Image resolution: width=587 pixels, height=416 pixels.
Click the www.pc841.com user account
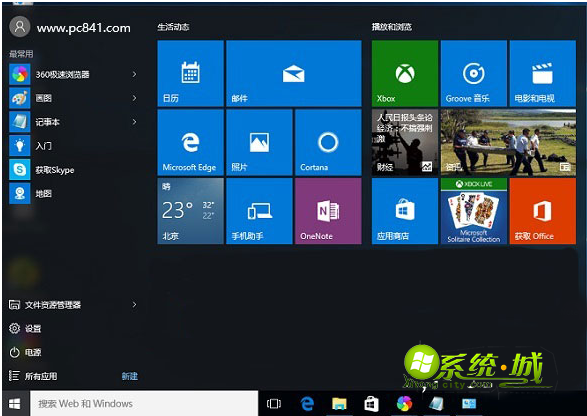coord(70,27)
